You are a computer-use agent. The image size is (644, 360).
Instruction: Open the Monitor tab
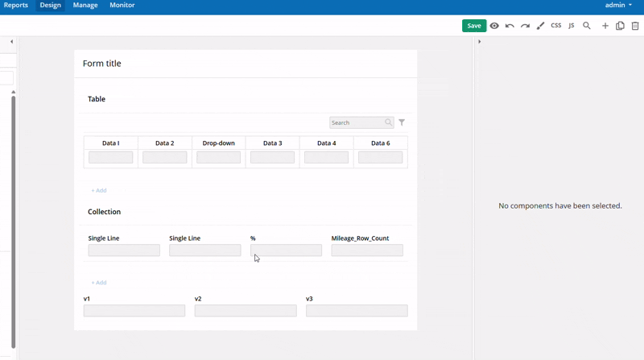pyautogui.click(x=122, y=6)
